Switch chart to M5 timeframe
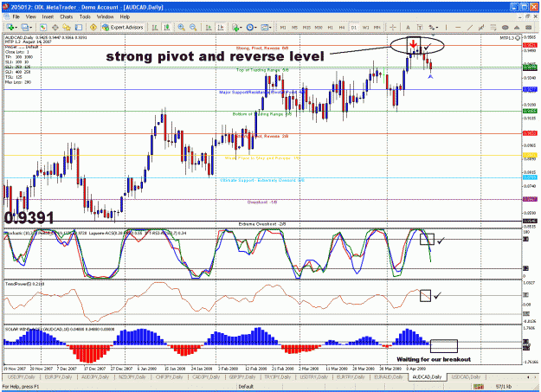 [294, 28]
